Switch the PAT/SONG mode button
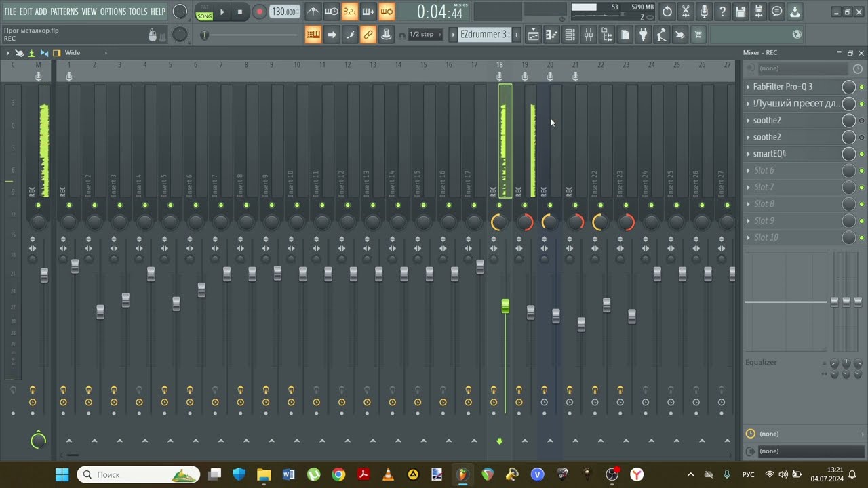The width and height of the screenshot is (868, 488). pyautogui.click(x=204, y=12)
